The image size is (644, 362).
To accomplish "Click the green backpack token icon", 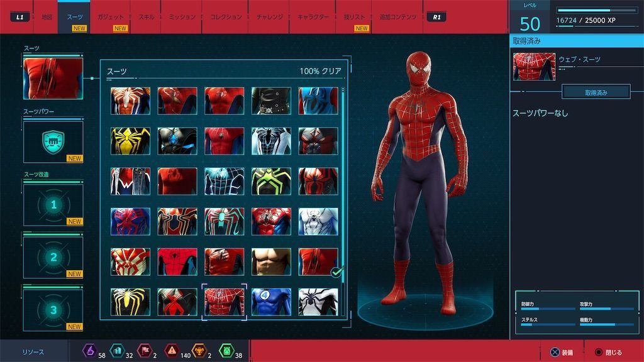I will tap(226, 351).
